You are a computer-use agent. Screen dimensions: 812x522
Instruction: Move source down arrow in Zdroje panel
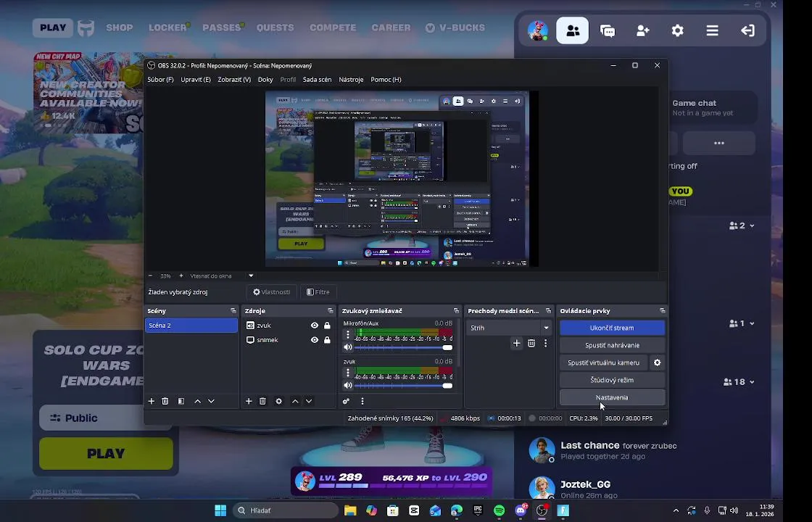[309, 402]
